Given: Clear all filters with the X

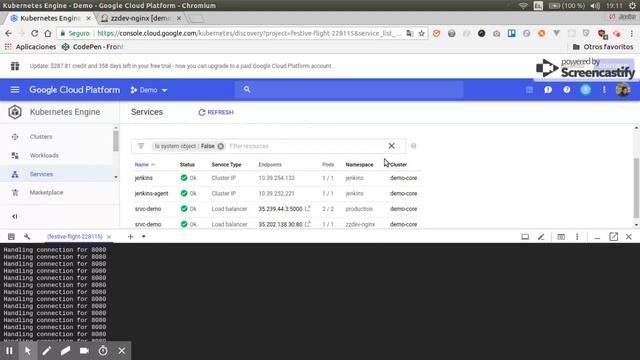Looking at the screenshot, I should 391,146.
